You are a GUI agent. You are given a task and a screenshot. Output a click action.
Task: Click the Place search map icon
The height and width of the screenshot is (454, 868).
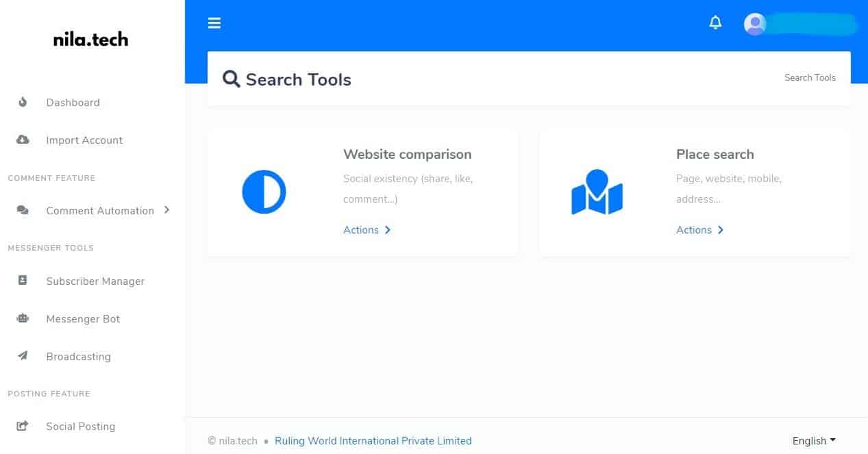click(597, 192)
